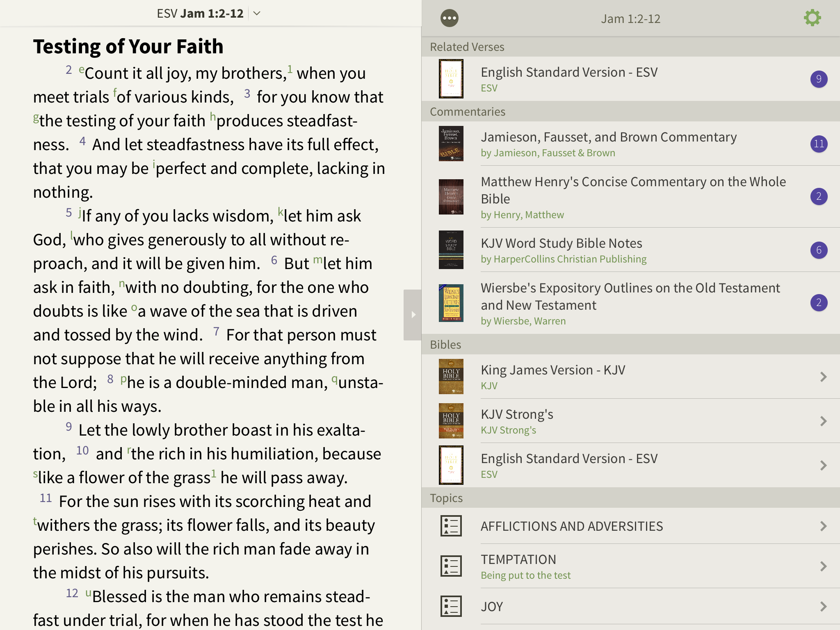
Task: Tap cross-reference u before 'Blessed is the man'
Action: [88, 593]
